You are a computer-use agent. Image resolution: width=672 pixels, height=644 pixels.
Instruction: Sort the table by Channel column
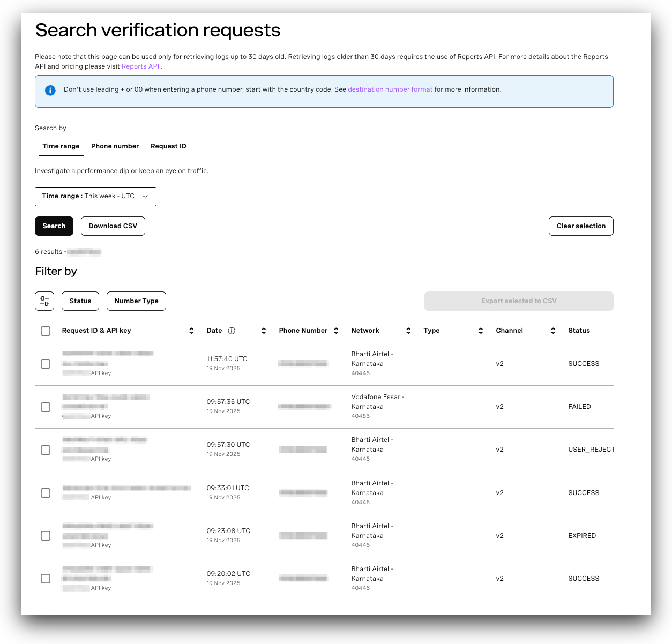552,331
